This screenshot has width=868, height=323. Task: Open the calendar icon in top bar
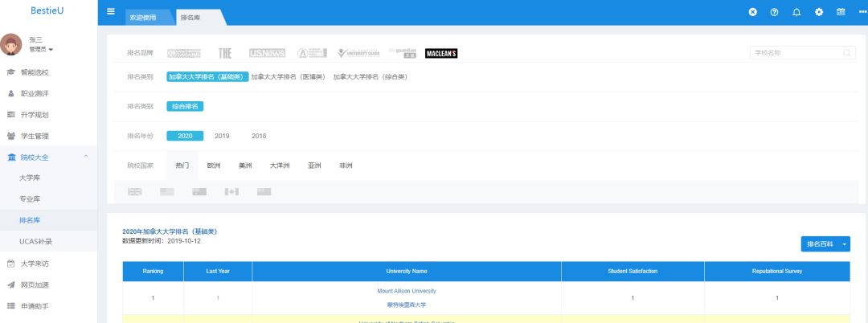pyautogui.click(x=841, y=12)
